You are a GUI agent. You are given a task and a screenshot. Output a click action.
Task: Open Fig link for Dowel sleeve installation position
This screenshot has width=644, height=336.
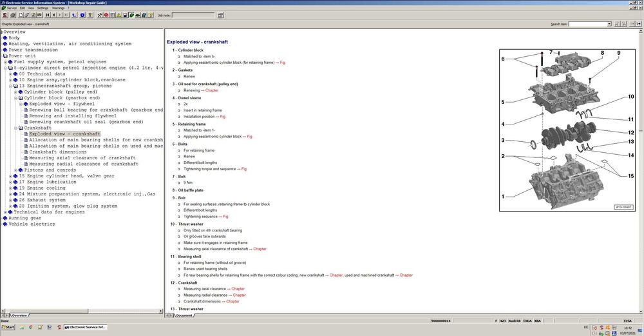click(223, 116)
